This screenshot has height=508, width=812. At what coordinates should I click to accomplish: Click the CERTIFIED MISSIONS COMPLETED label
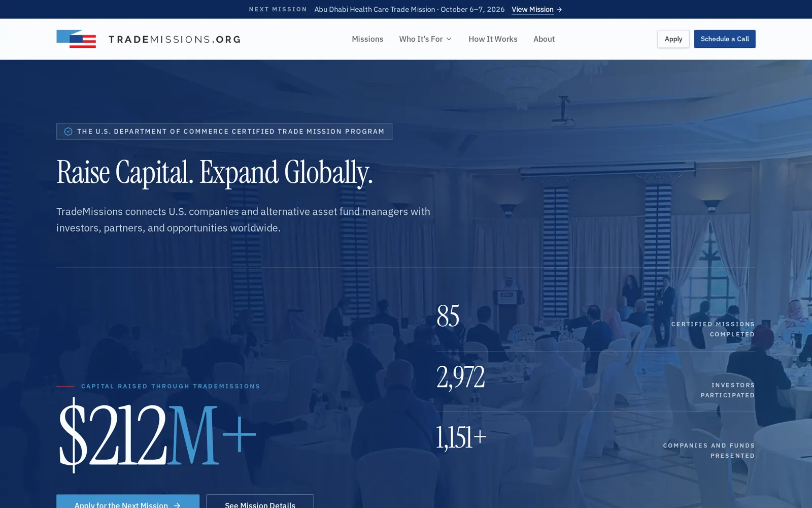pyautogui.click(x=713, y=329)
